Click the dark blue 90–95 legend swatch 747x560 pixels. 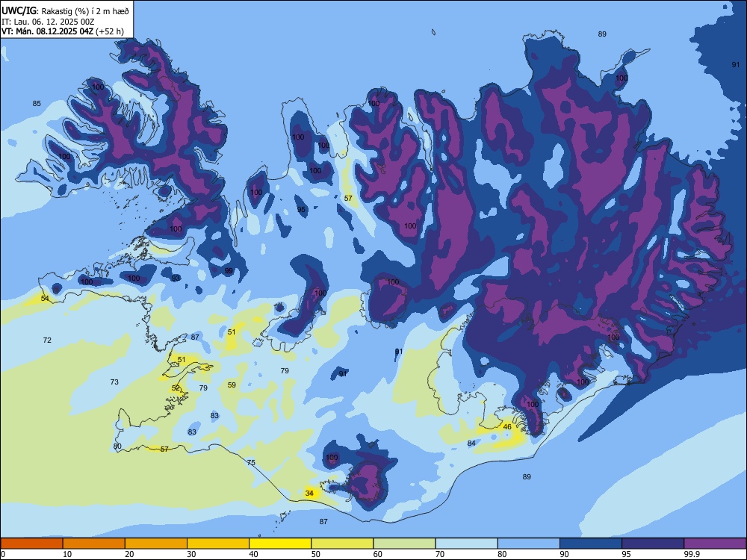pyautogui.click(x=591, y=544)
